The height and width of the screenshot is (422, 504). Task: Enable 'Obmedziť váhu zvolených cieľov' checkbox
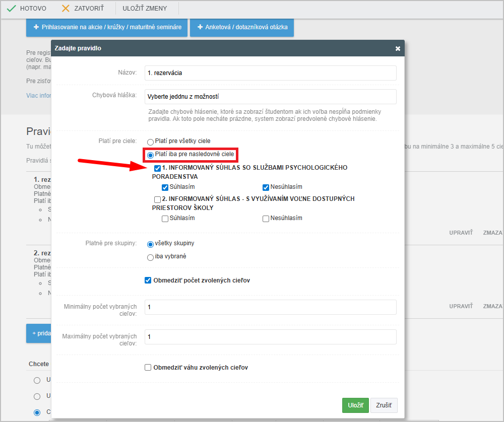tap(148, 368)
